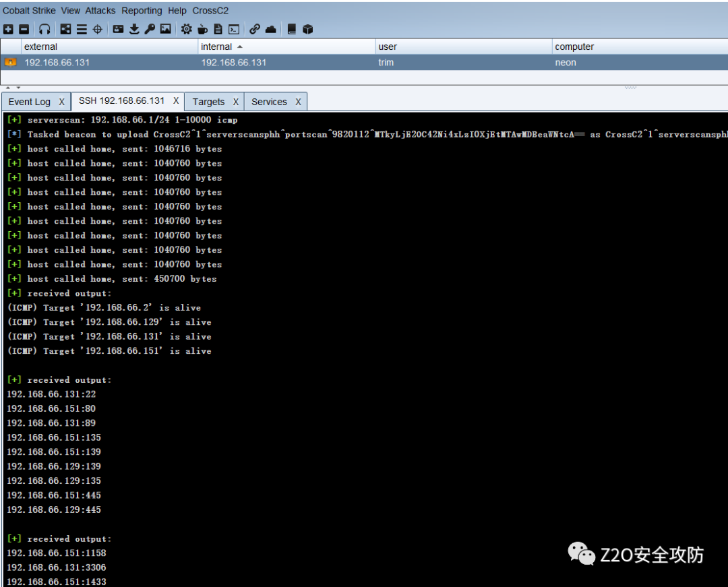This screenshot has height=587, width=728.
Task: Switch to the Event Log tab
Action: tap(29, 102)
